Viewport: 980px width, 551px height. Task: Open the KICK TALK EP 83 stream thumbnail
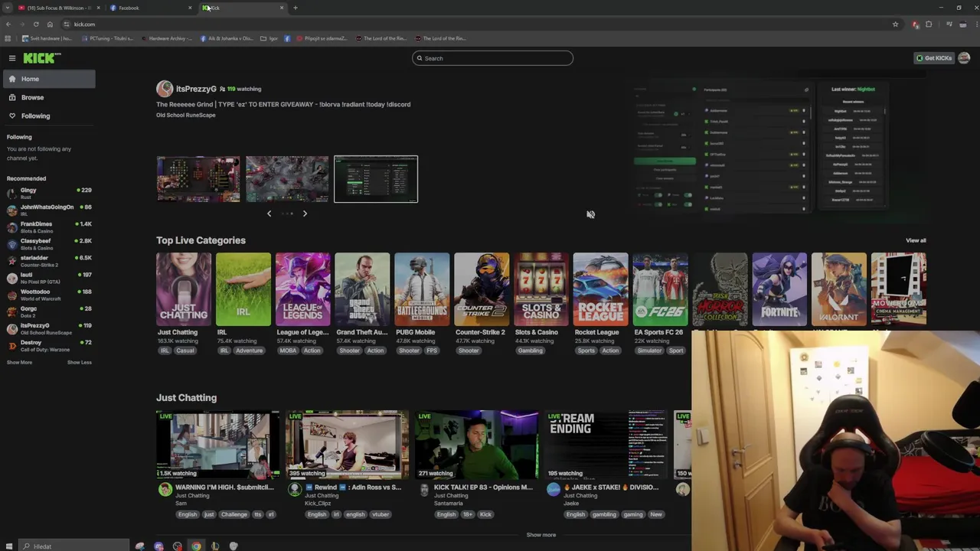click(476, 445)
